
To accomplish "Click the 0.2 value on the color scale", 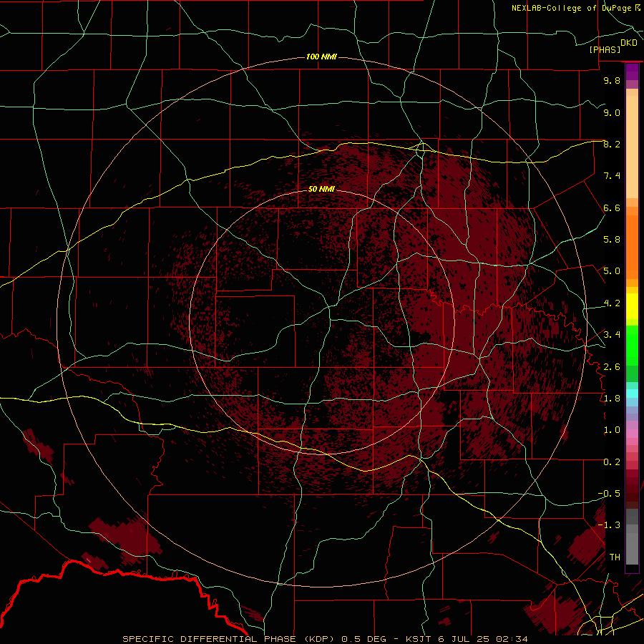I will point(612,462).
